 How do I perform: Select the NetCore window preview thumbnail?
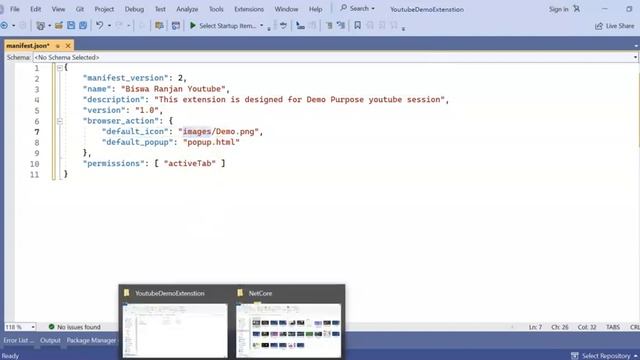point(289,330)
